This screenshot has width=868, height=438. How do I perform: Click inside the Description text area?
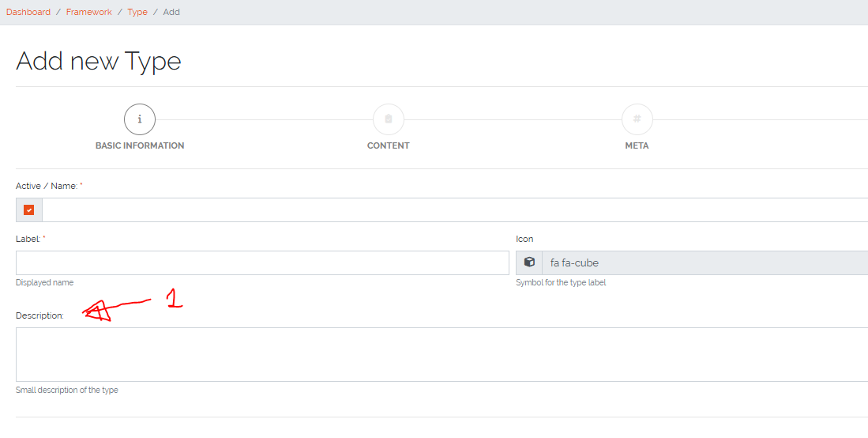[x=442, y=354]
